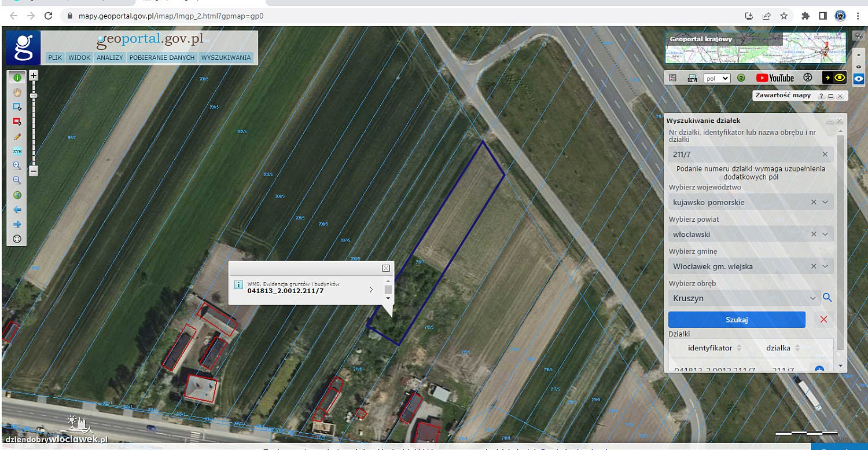Toggle the blue eye visibility button
The width and height of the screenshot is (868, 450).
859,81
